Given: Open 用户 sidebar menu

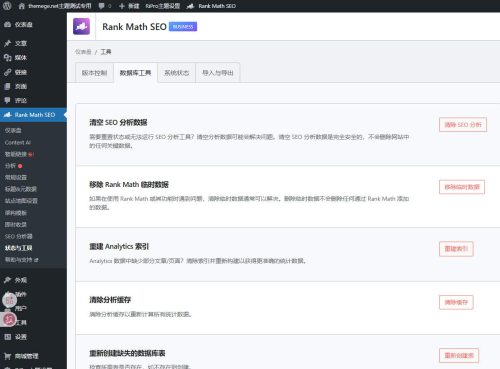Looking at the screenshot, I should [21, 308].
